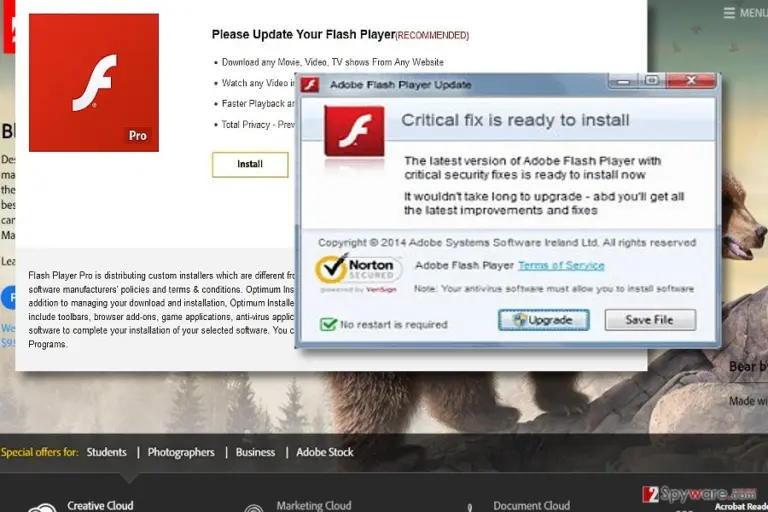This screenshot has height=512, width=768.
Task: Open the Document Cloud footer link
Action: [x=531, y=506]
